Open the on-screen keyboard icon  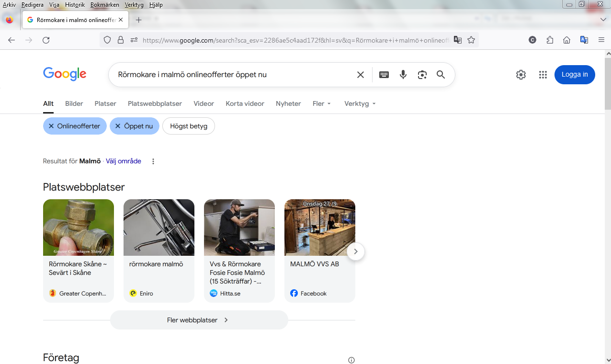[384, 75]
